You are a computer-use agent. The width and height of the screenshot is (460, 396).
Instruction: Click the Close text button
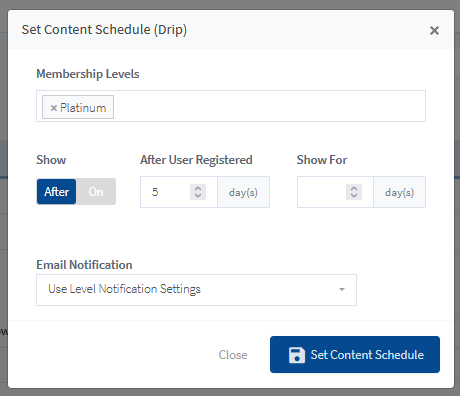[x=233, y=355]
